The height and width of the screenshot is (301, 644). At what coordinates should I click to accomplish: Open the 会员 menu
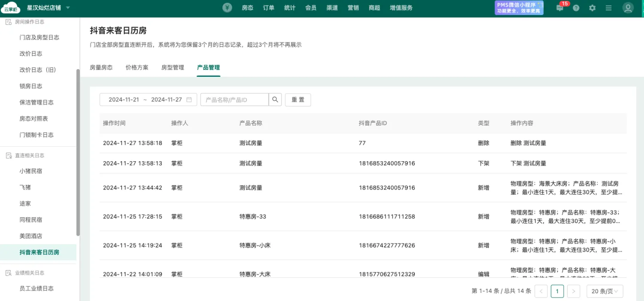311,8
